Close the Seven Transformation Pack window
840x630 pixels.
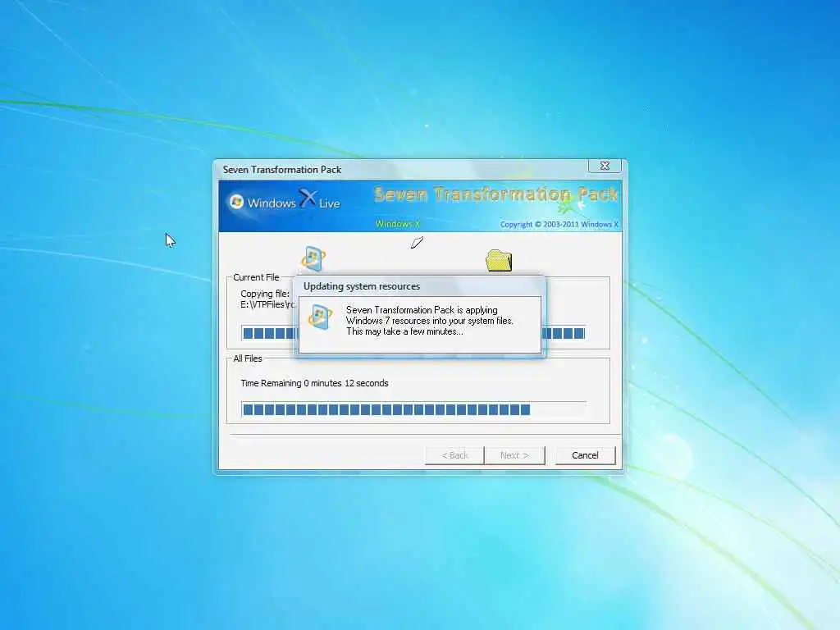pos(605,166)
